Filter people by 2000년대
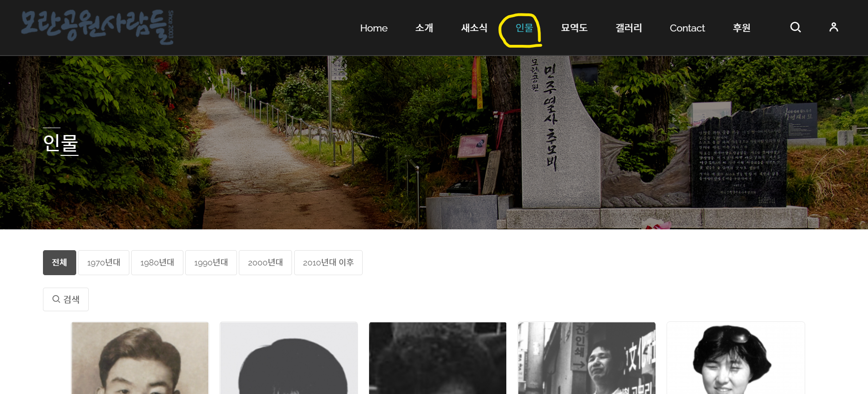Viewport: 868px width, 394px height. [265, 263]
